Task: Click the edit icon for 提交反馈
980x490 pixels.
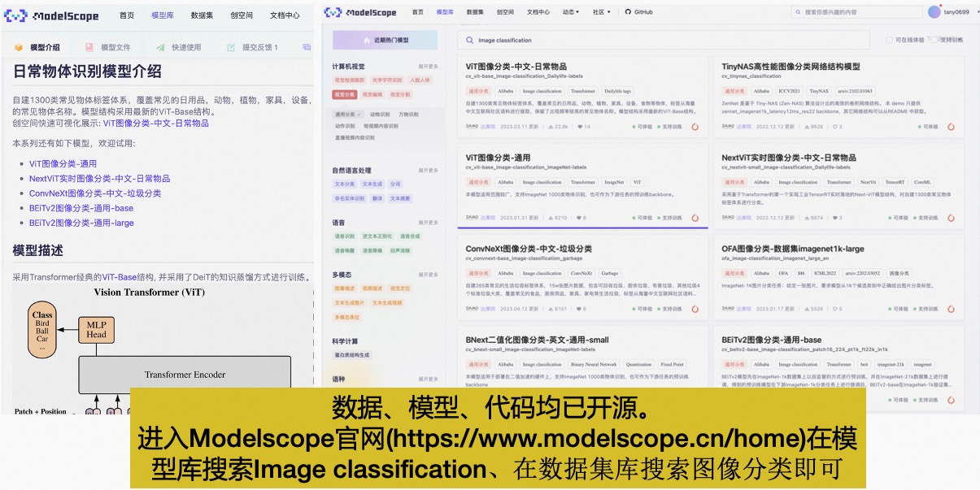Action: (x=231, y=47)
